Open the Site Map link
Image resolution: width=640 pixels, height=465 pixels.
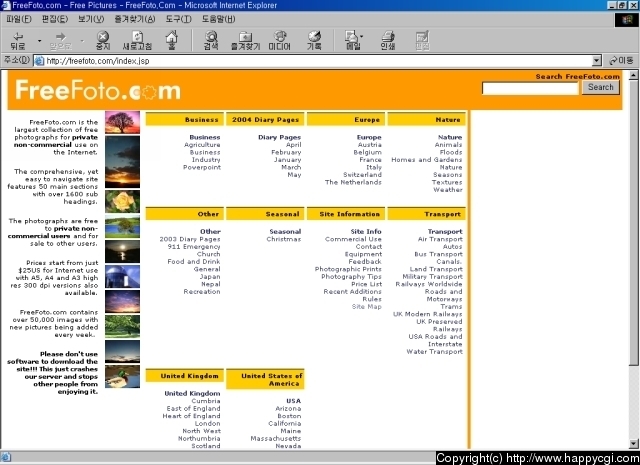point(367,307)
